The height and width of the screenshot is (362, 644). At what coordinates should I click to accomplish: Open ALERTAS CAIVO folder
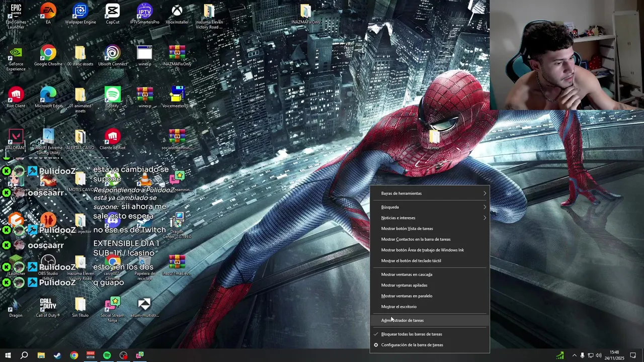tap(80, 140)
